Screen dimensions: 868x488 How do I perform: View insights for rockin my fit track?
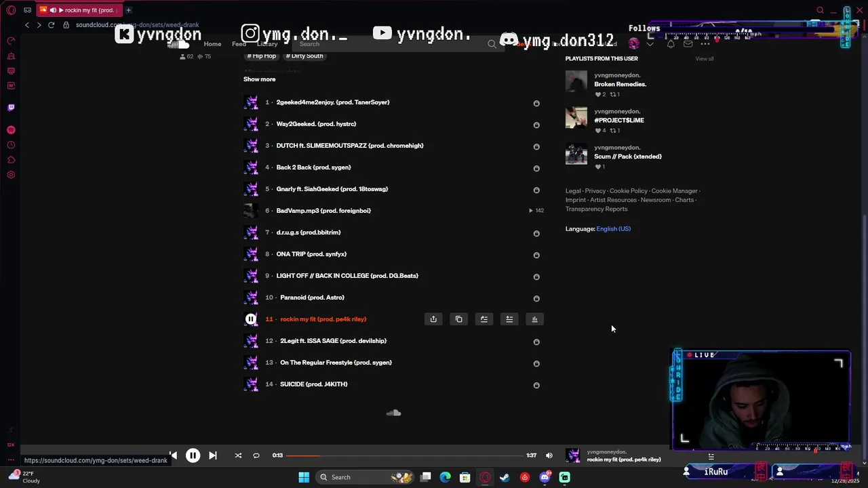tap(535, 319)
